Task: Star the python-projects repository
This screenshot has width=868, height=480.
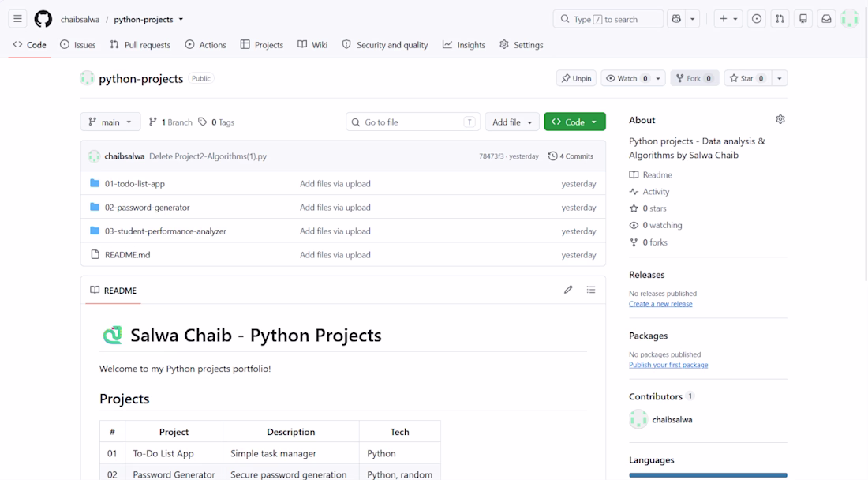Action: pos(748,78)
